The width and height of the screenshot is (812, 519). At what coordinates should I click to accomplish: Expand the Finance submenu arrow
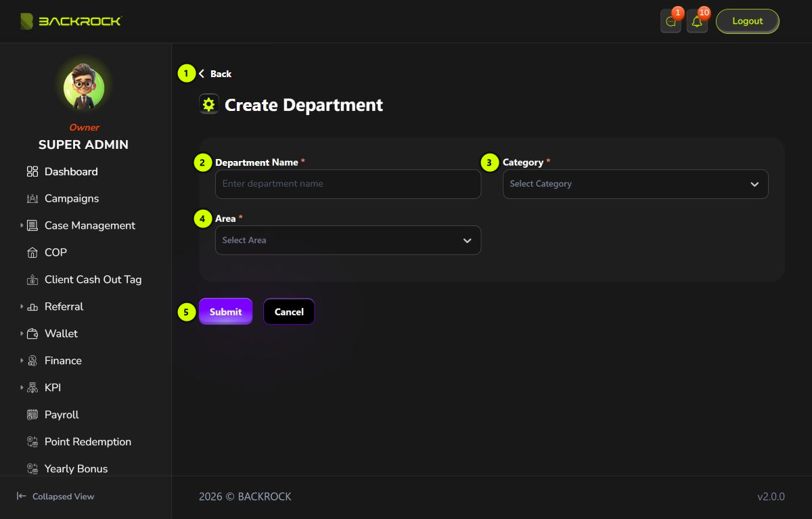(x=22, y=361)
